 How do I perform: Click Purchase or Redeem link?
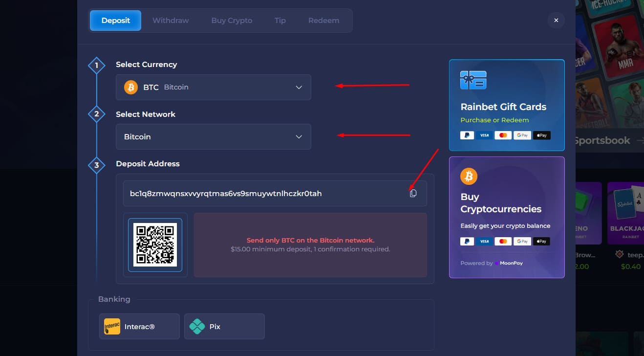[494, 120]
